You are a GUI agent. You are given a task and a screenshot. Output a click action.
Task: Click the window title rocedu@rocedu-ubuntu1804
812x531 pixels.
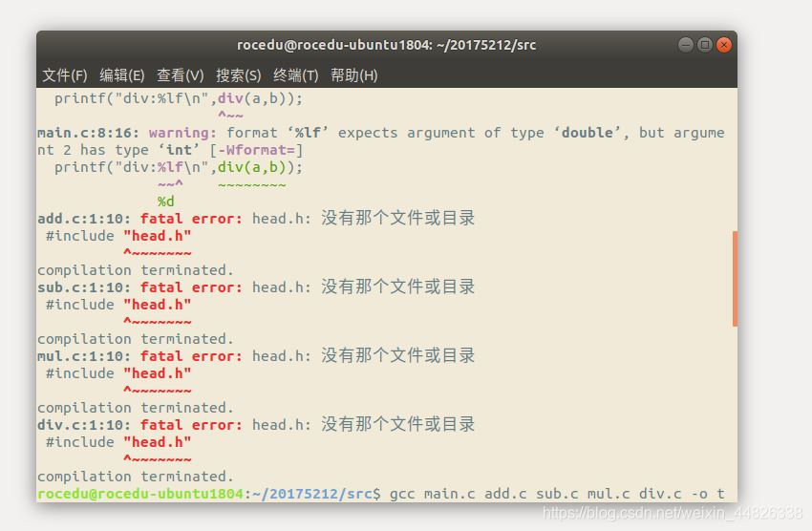(386, 45)
